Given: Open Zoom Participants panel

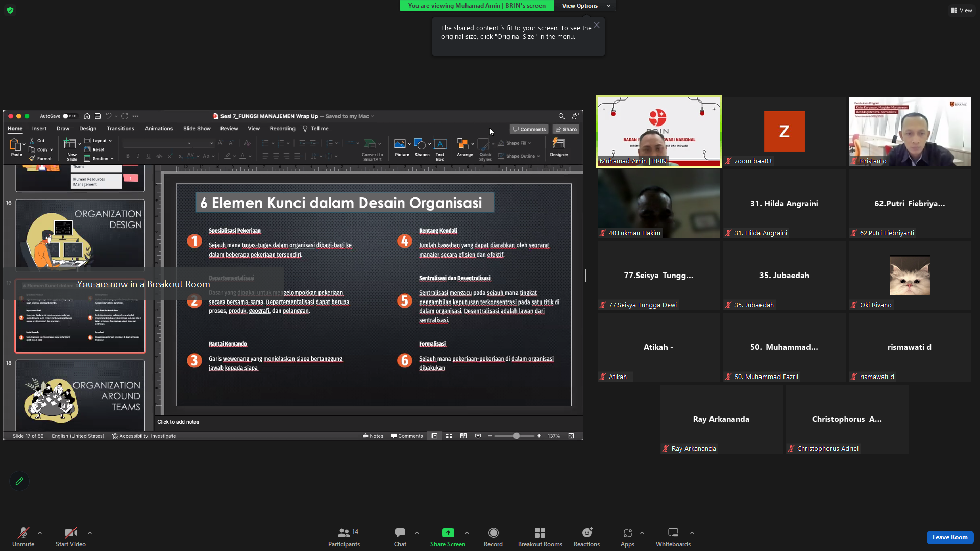Looking at the screenshot, I should [x=344, y=537].
